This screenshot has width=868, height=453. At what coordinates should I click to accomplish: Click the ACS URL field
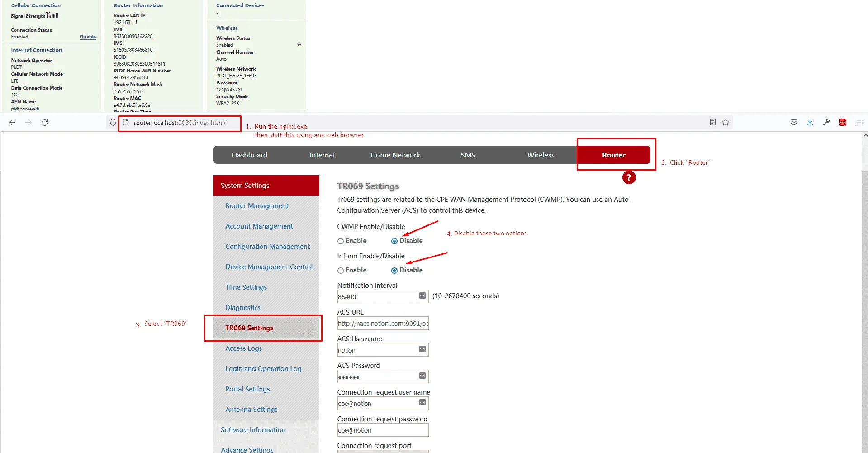[x=383, y=323]
